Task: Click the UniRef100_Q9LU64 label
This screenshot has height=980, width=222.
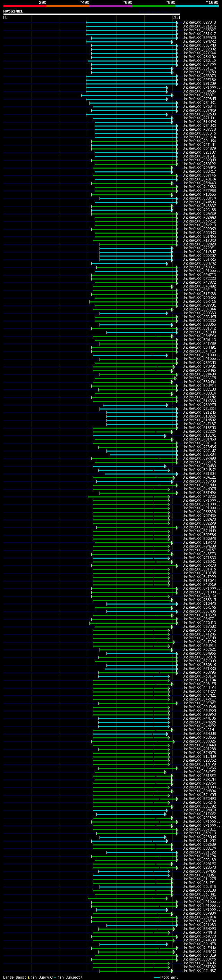Action: (199, 141)
